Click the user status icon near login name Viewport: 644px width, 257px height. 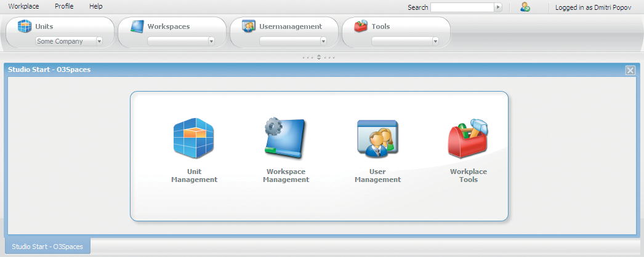pyautogui.click(x=525, y=7)
